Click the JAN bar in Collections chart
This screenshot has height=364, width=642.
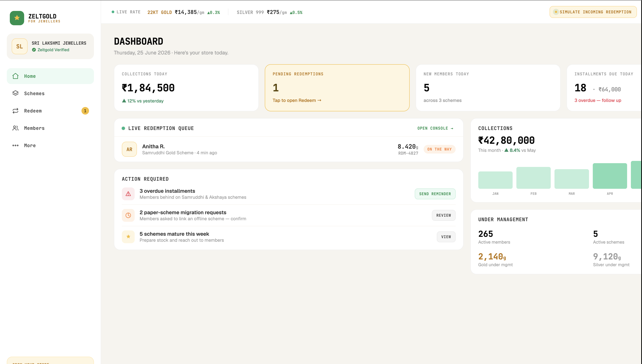495,180
